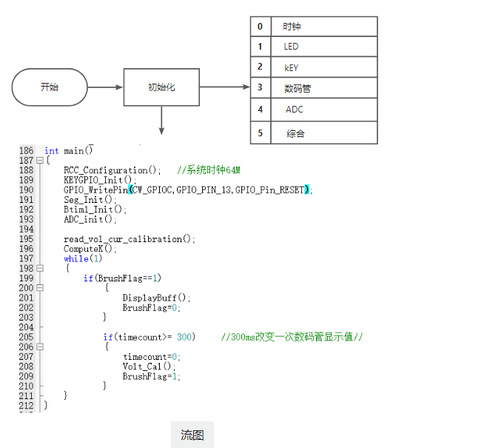
Task: Click the KEYGPIO_Init() call
Action: point(100,180)
